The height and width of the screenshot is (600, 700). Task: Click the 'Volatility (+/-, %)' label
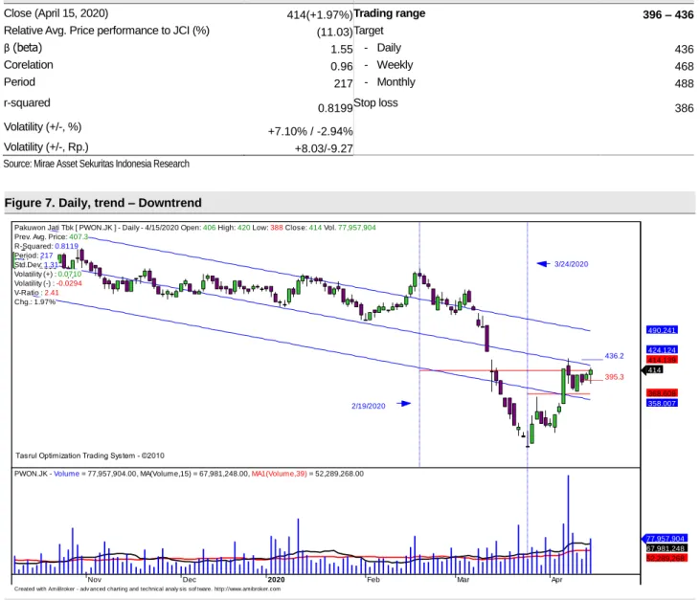click(x=42, y=127)
